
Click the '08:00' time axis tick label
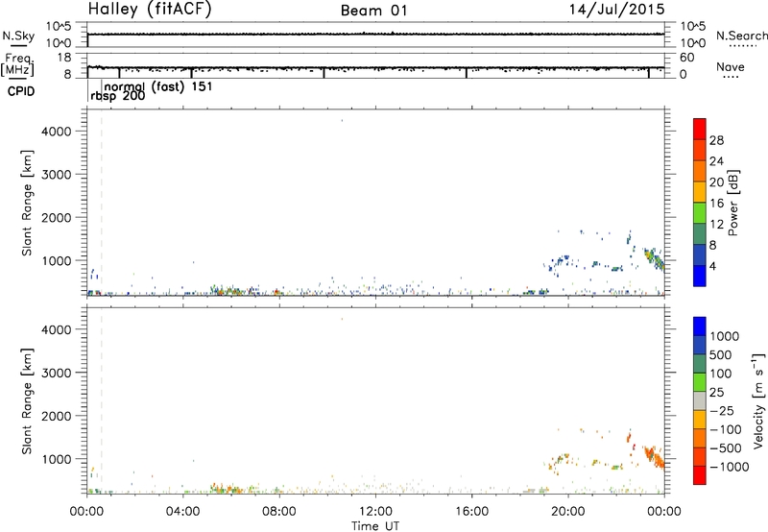[x=279, y=512]
